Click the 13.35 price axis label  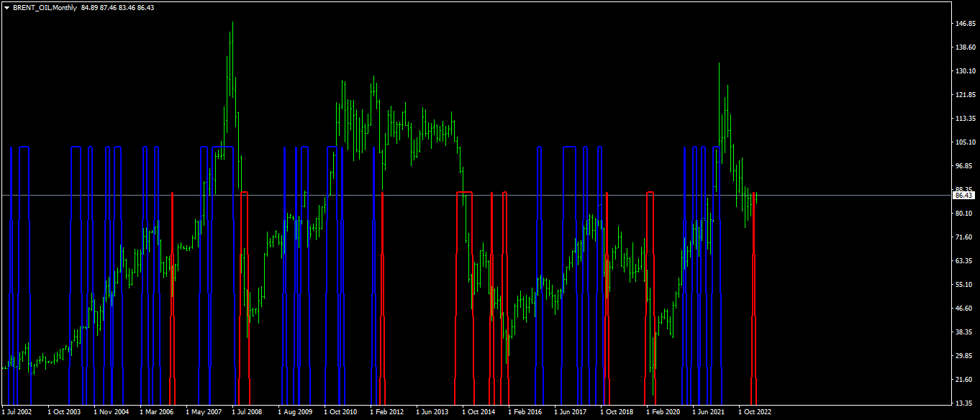pos(963,403)
